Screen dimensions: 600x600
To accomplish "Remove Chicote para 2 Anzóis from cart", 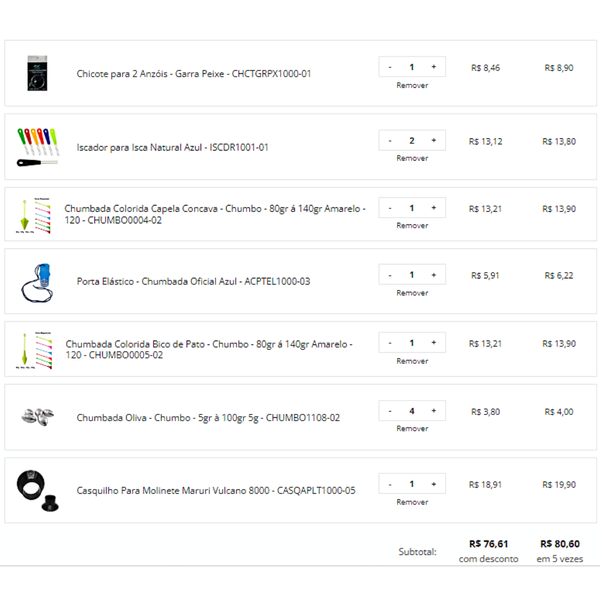I will tap(412, 85).
